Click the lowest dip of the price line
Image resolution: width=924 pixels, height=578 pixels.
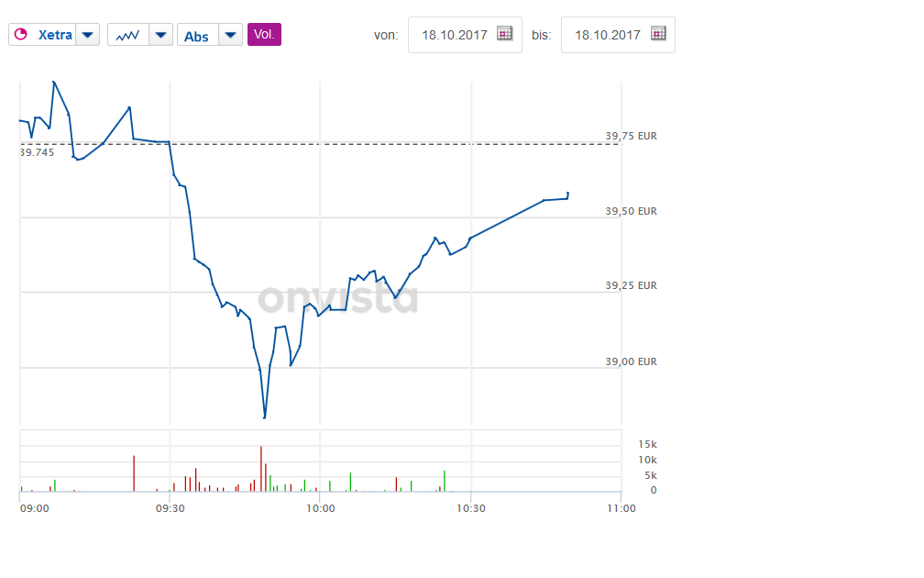tap(264, 417)
